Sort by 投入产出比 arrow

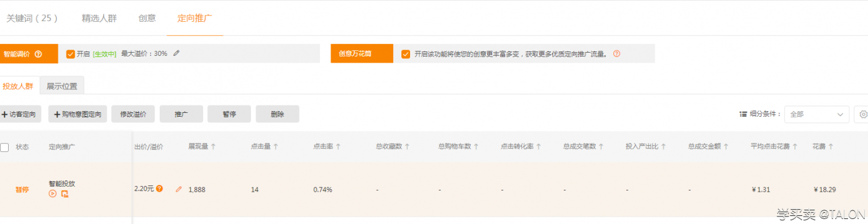664,147
